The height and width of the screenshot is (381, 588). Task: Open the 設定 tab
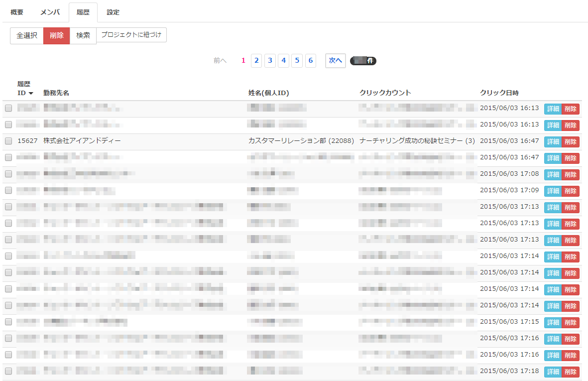coord(113,12)
